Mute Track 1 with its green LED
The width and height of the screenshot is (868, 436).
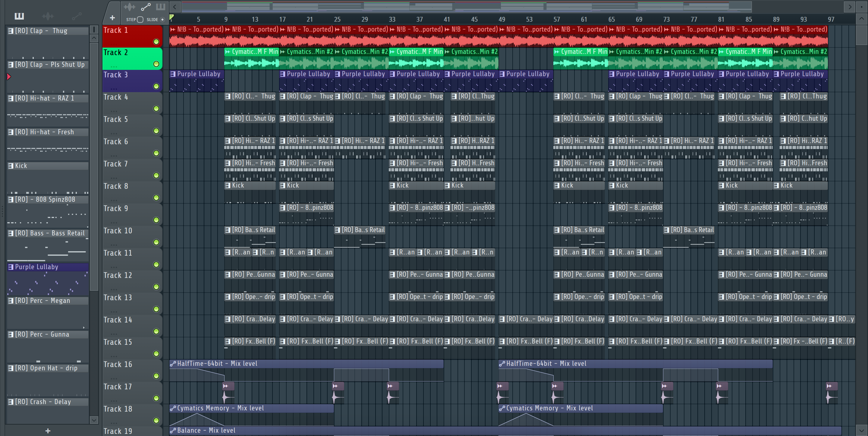[x=156, y=42]
